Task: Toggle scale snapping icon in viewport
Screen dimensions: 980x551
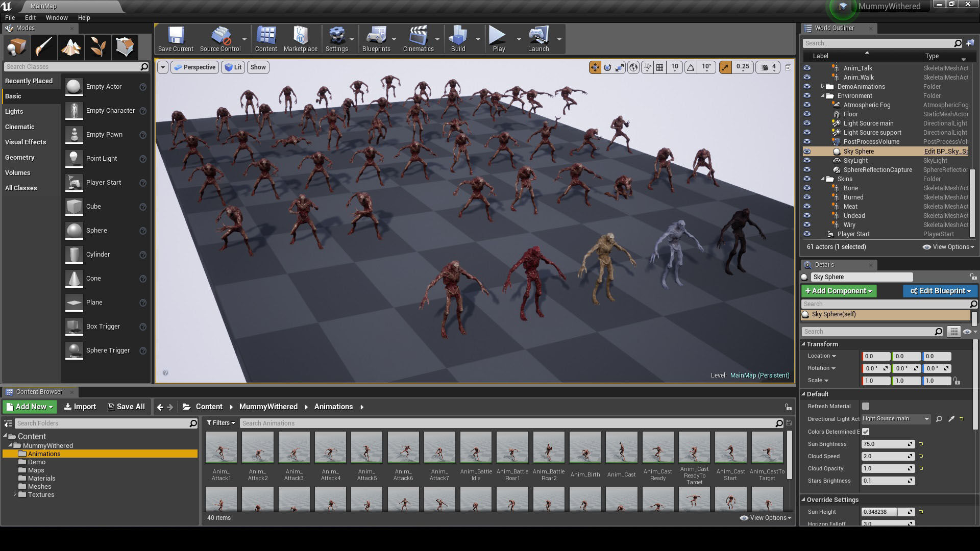Action: coord(725,67)
